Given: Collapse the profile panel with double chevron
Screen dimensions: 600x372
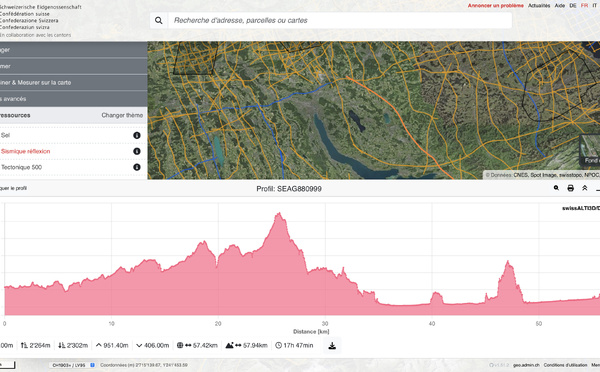Looking at the screenshot, I should pyautogui.click(x=585, y=188).
